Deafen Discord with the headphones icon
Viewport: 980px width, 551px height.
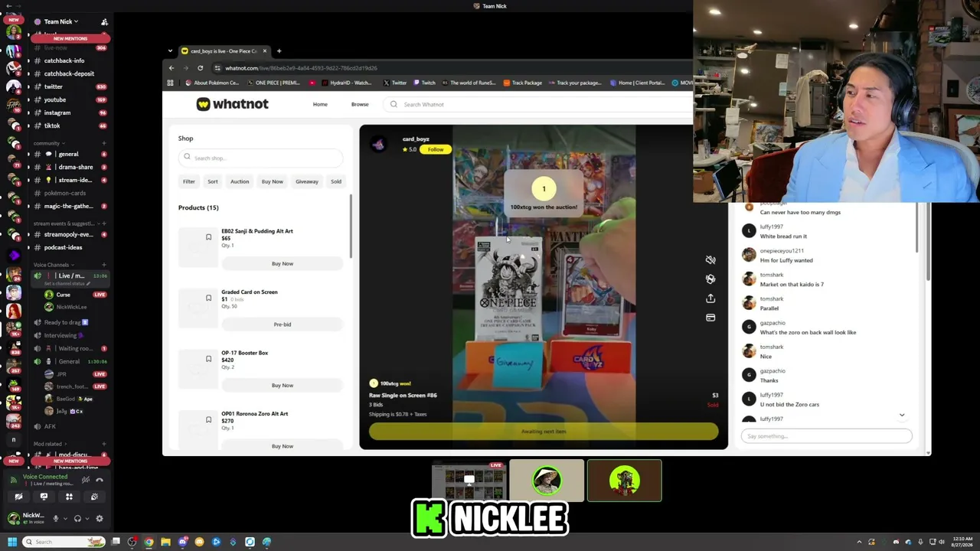[77, 519]
